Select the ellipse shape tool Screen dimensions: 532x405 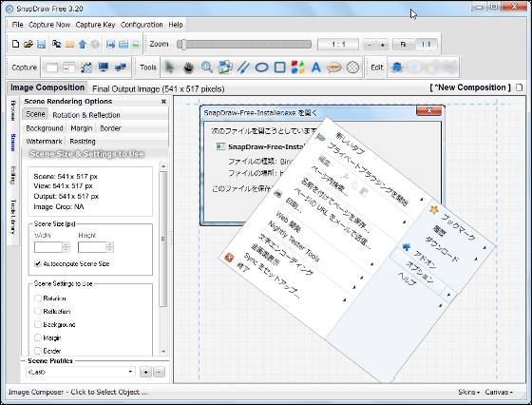[x=261, y=67]
